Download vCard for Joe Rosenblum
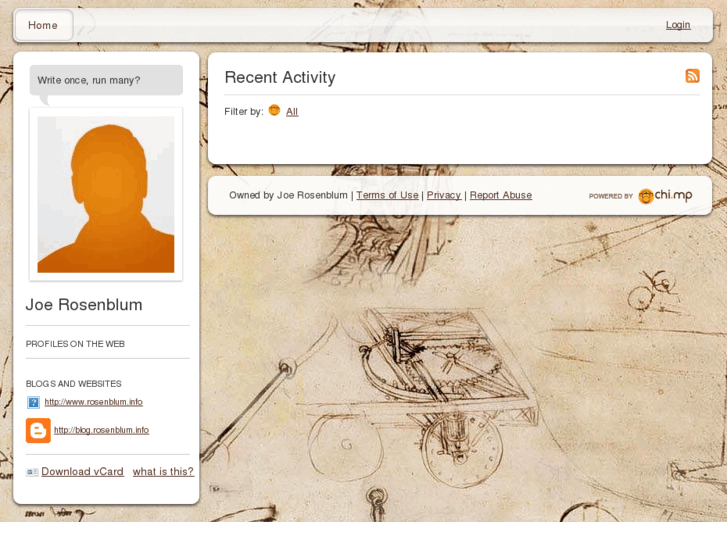727x545 pixels. coord(83,472)
